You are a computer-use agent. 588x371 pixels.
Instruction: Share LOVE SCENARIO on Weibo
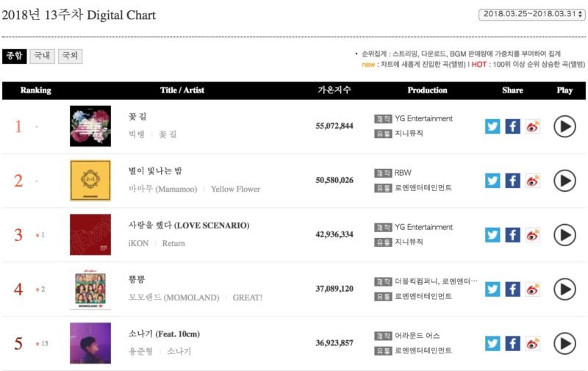(533, 235)
